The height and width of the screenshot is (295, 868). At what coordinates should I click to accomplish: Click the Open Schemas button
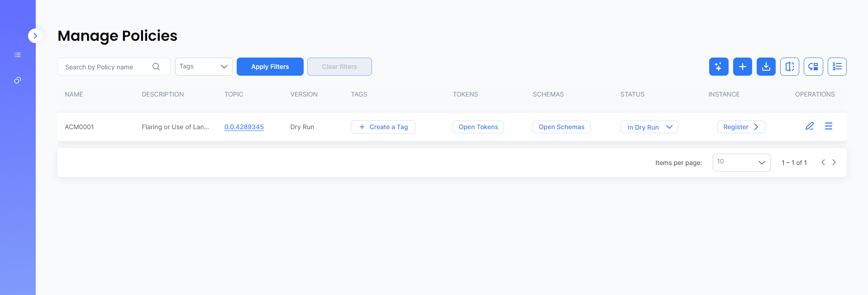point(561,127)
